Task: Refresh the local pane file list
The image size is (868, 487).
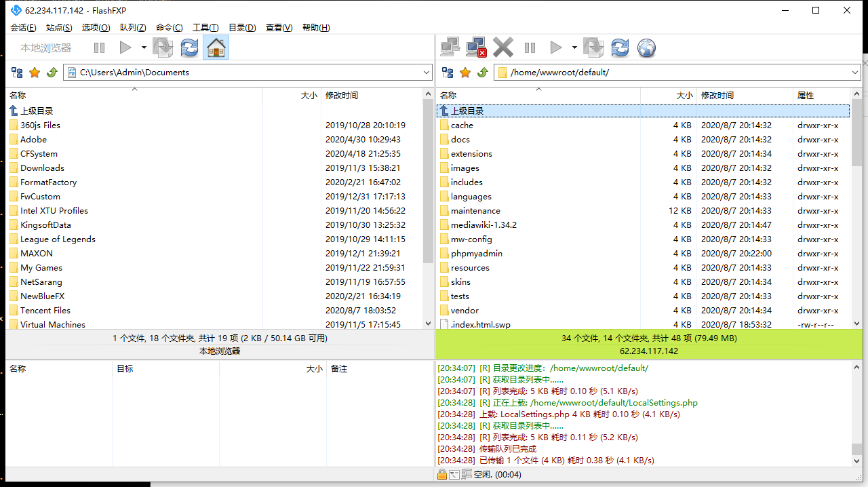Action: click(189, 47)
